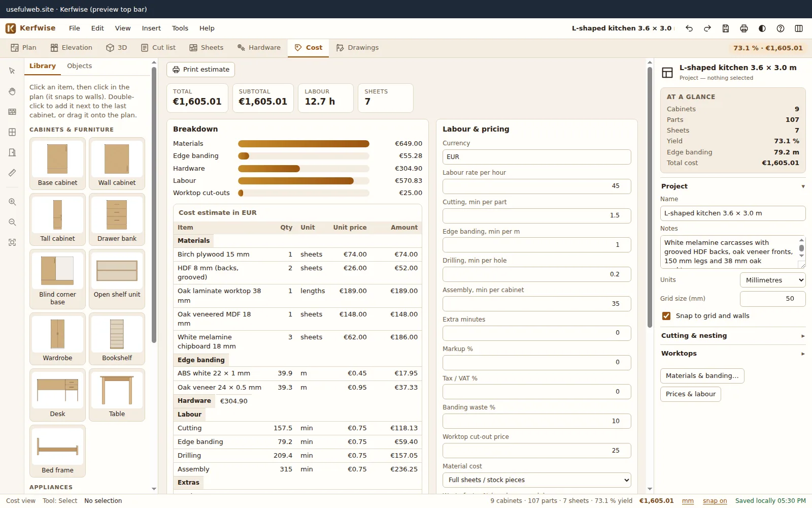Collapse the Project section
This screenshot has width=812, height=508.
click(x=733, y=186)
